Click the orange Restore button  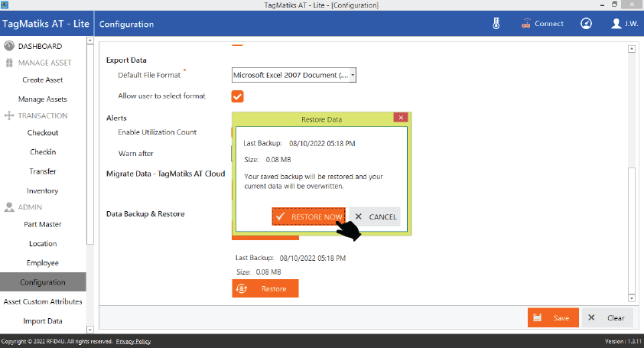pos(265,288)
